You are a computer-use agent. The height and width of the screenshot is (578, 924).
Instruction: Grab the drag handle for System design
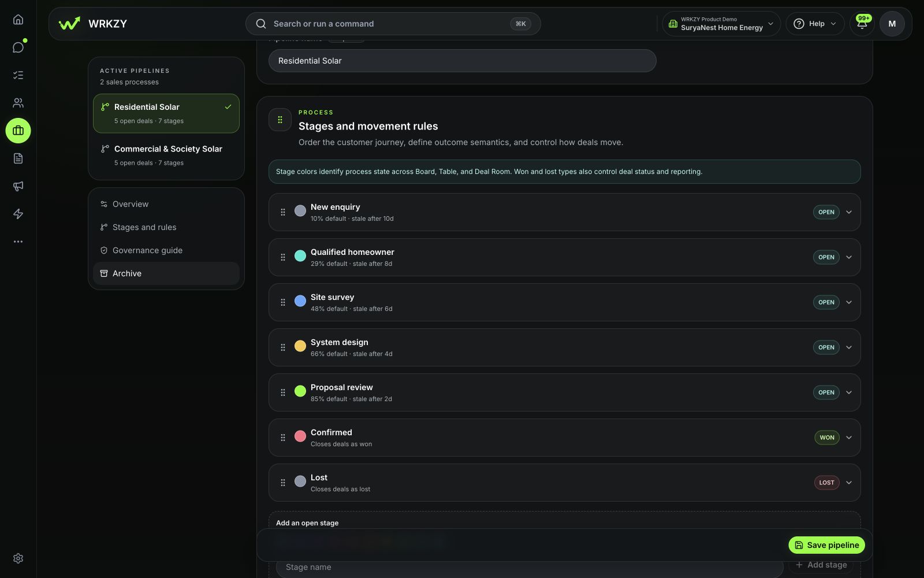[x=283, y=347]
